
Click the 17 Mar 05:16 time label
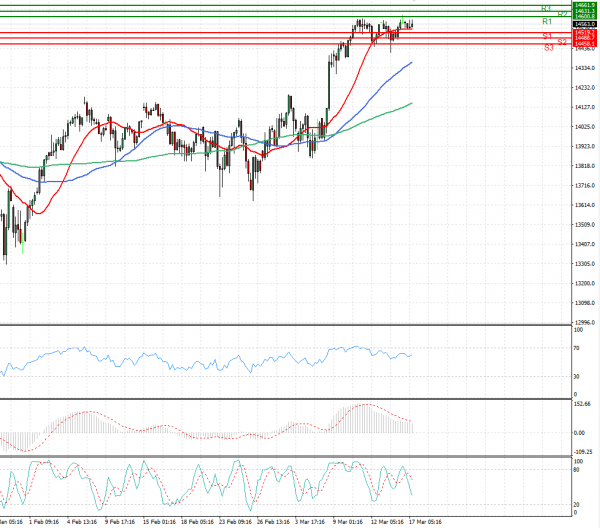[425, 522]
